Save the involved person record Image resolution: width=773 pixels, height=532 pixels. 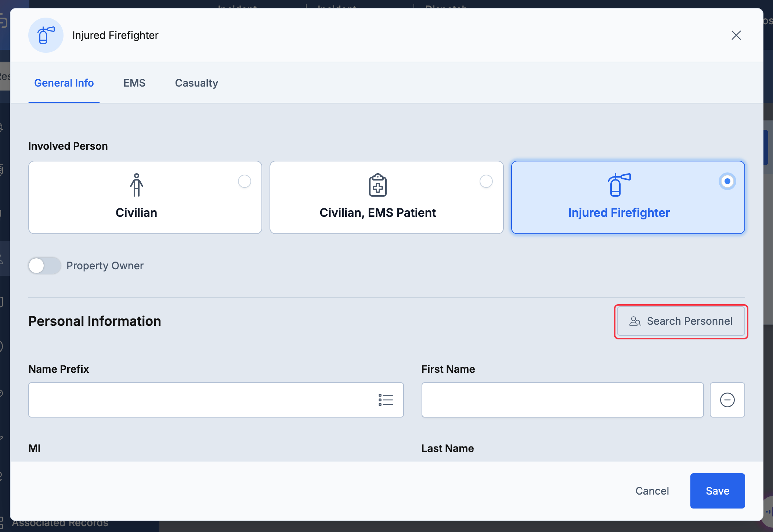point(718,491)
